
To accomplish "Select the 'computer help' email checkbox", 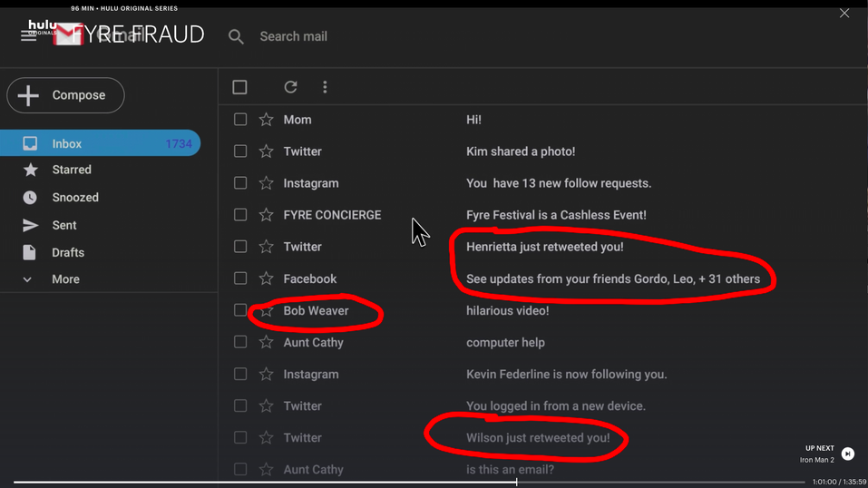I will [240, 342].
